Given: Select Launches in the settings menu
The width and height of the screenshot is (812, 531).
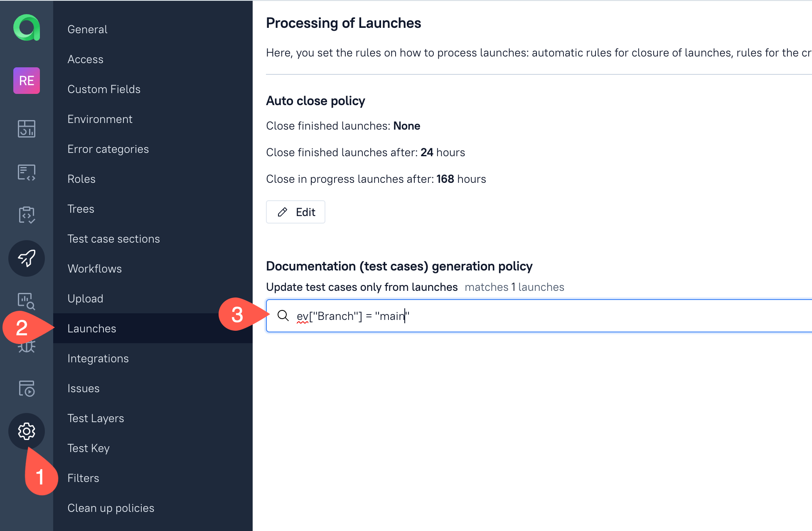Looking at the screenshot, I should click(92, 329).
